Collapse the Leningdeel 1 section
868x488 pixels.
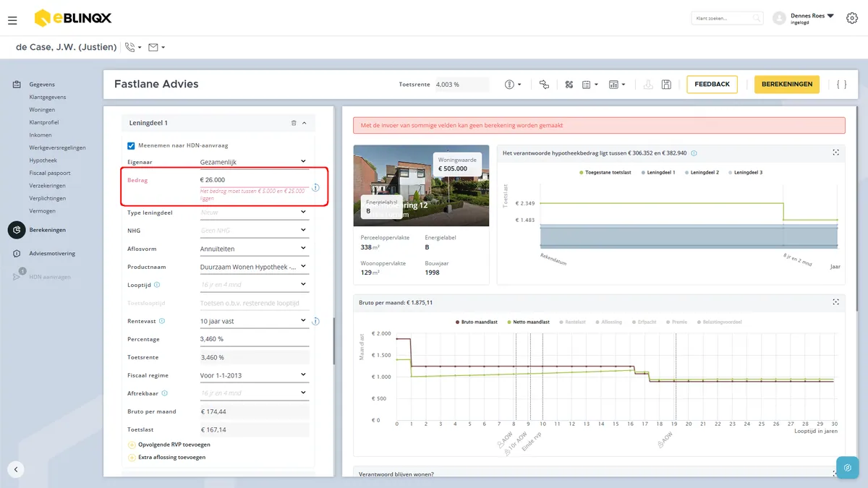click(305, 123)
